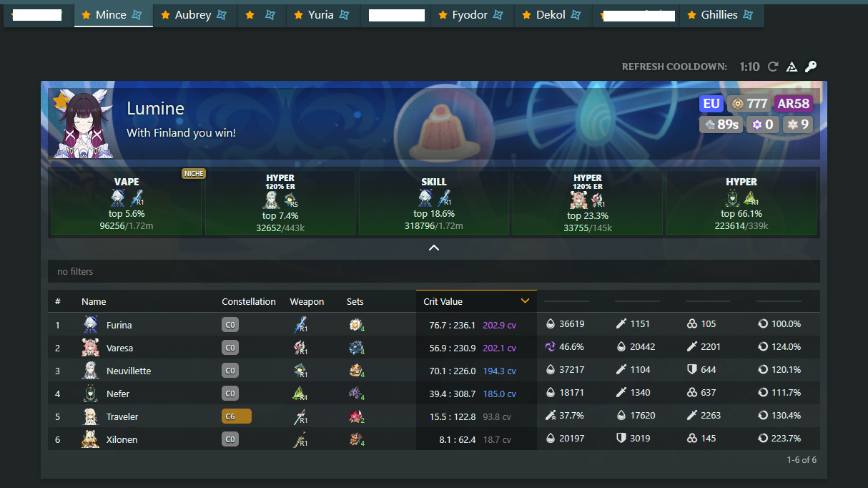Click Furina's weapon icon
The width and height of the screenshot is (868, 488).
click(300, 325)
